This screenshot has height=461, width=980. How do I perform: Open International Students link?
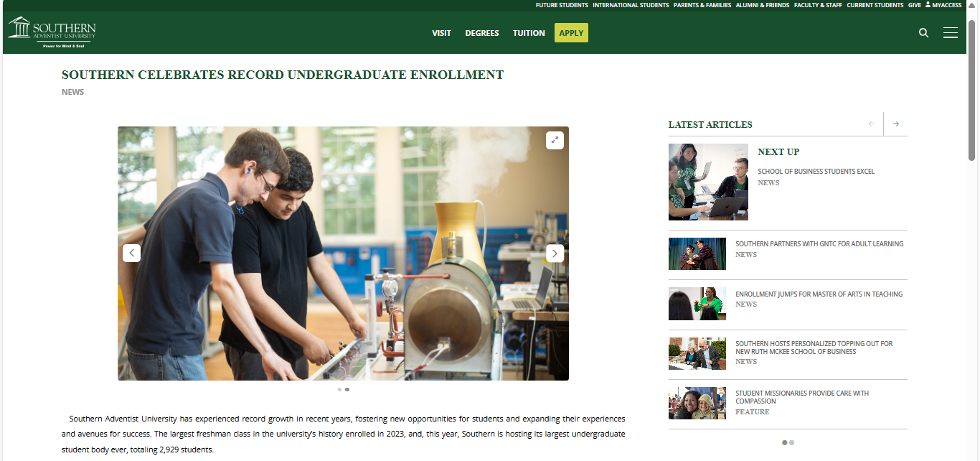[x=631, y=5]
